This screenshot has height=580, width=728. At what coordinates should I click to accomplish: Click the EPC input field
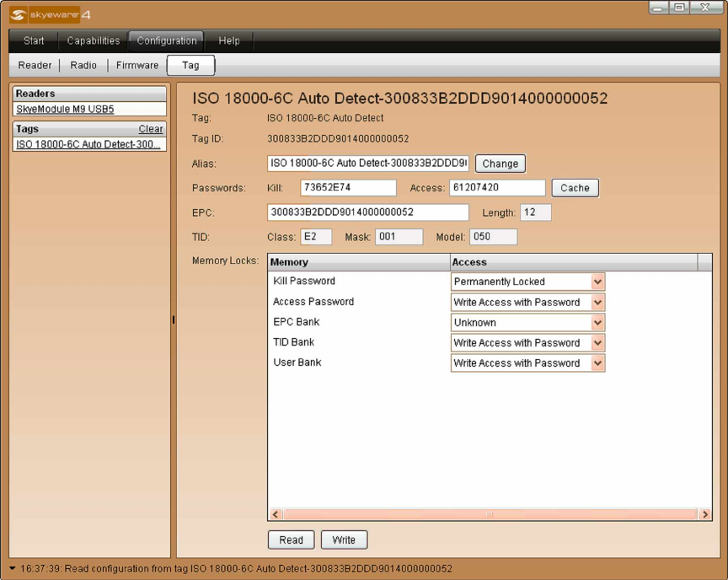[x=367, y=212]
